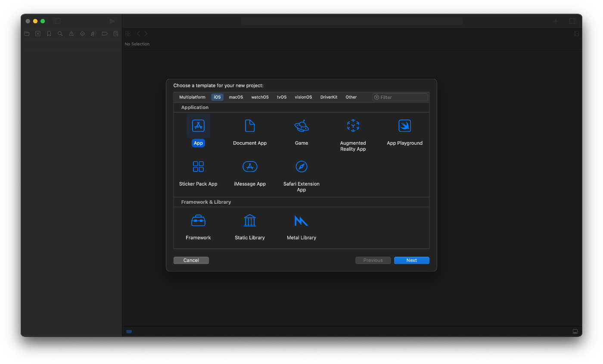Click the Run play button in toolbar
This screenshot has width=603, height=364.
point(112,21)
